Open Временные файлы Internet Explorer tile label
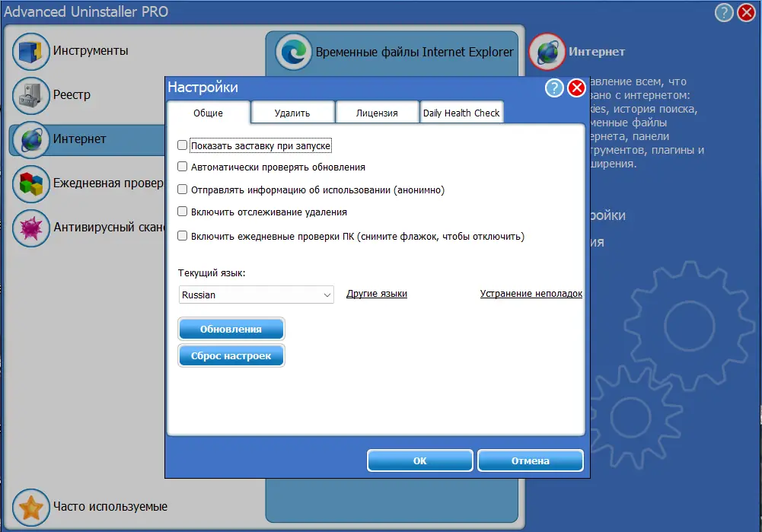This screenshot has height=532, width=762. [415, 52]
